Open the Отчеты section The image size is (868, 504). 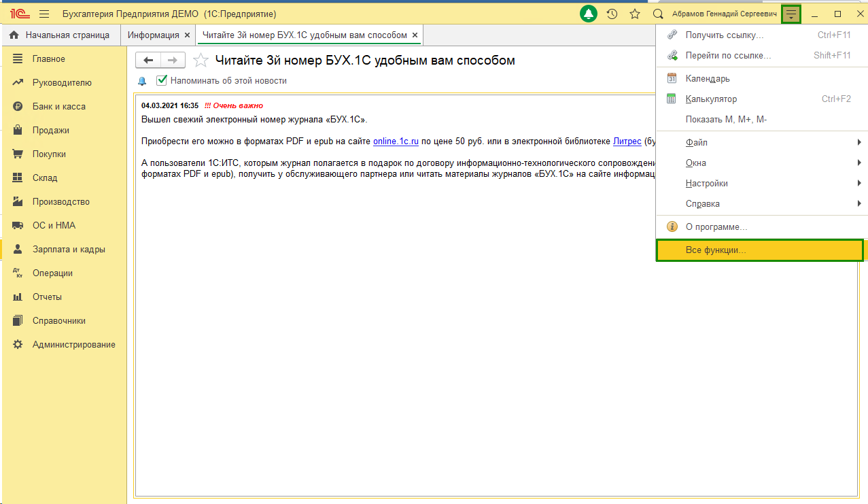(x=63, y=297)
